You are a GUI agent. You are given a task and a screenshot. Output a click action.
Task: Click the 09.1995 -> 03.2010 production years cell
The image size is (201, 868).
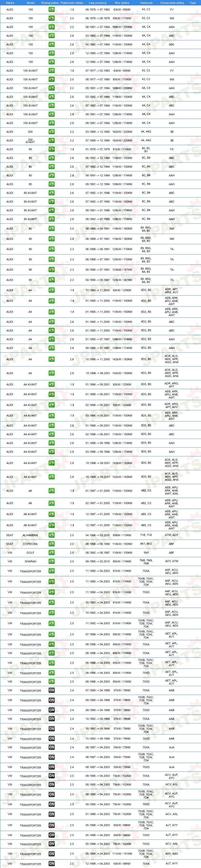(97, 561)
